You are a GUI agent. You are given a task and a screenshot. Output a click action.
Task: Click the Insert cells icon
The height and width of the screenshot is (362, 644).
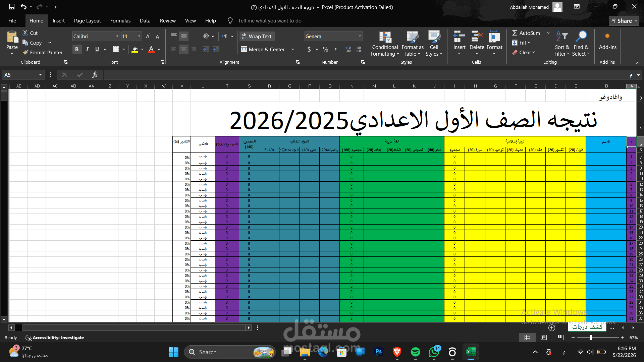(459, 37)
